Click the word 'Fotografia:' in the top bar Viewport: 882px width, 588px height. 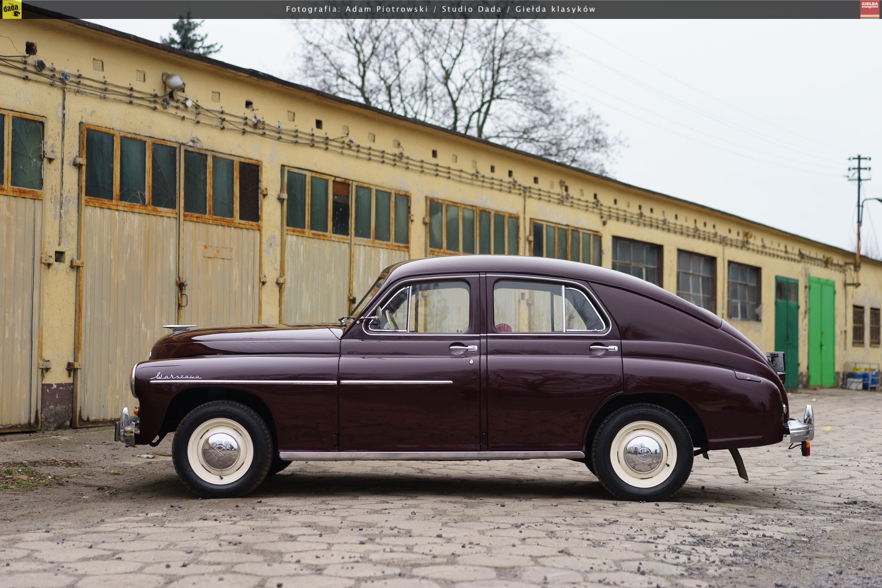click(313, 9)
